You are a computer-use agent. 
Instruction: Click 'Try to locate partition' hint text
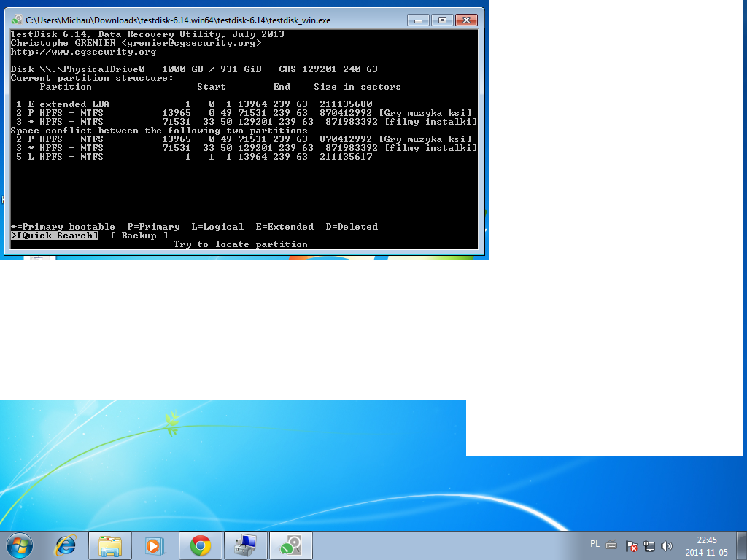[241, 244]
